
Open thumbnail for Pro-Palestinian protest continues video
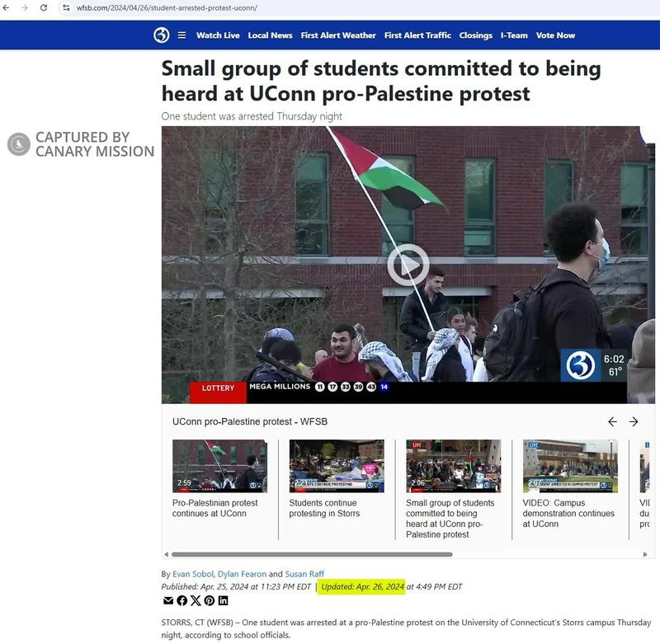(x=219, y=466)
